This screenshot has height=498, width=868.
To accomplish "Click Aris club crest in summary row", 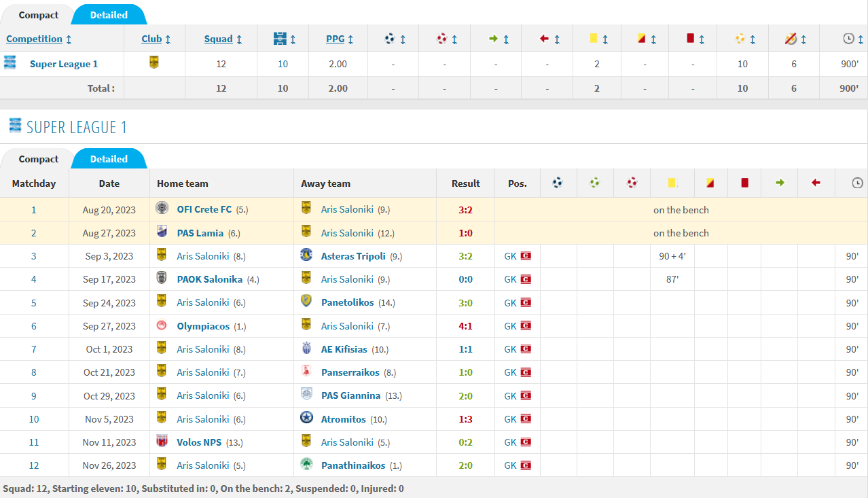I will (x=153, y=63).
